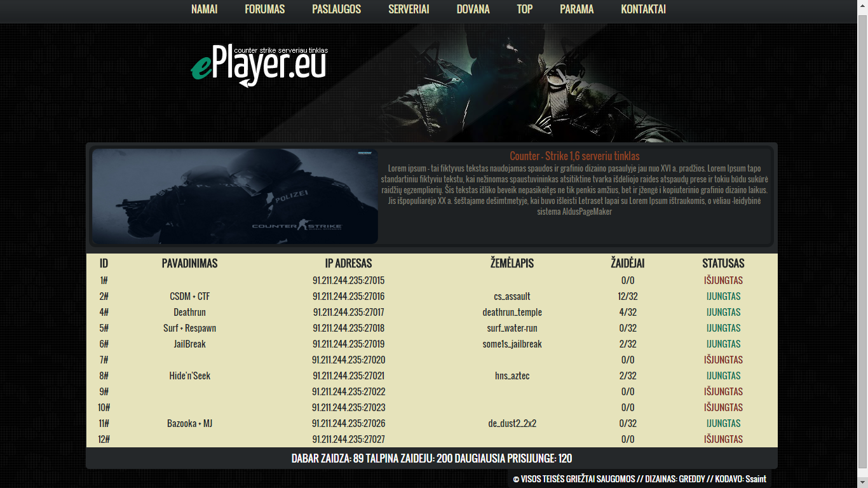Image resolution: width=868 pixels, height=488 pixels.
Task: Click the Counter-Strike 1,6 serveriu tinklas heading
Action: (574, 156)
